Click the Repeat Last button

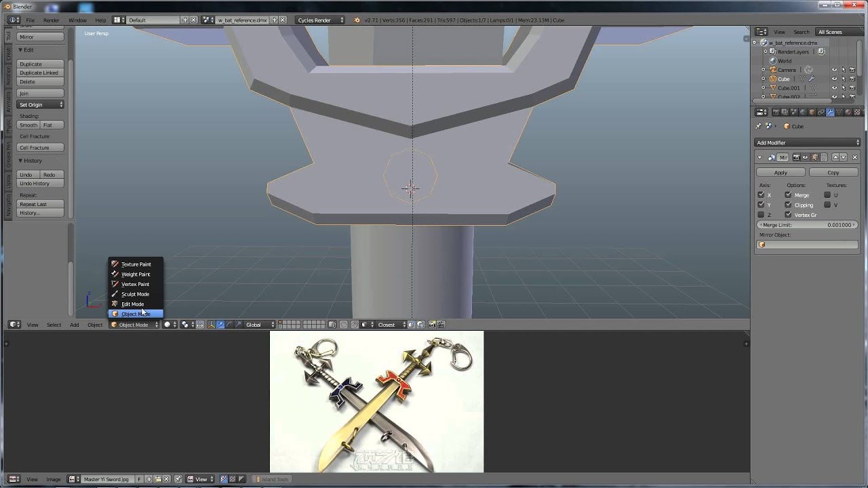coord(40,204)
